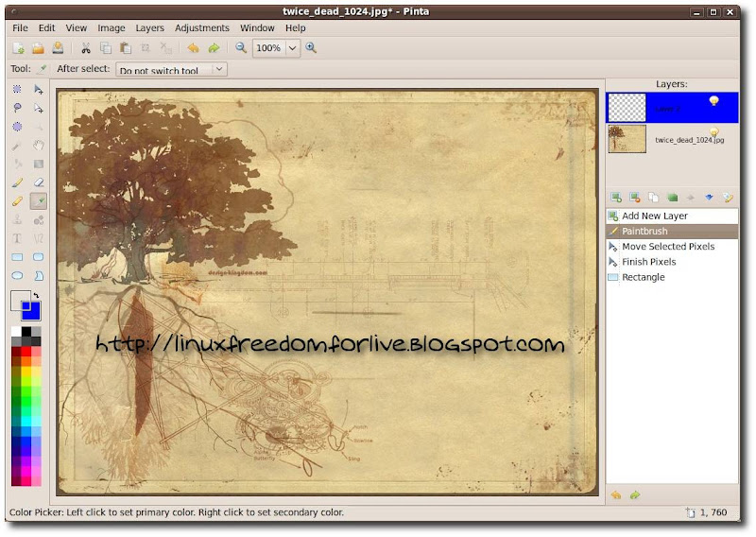Image resolution: width=756 pixels, height=537 pixels.
Task: Select the Freeform Shape tool
Action: [39, 275]
